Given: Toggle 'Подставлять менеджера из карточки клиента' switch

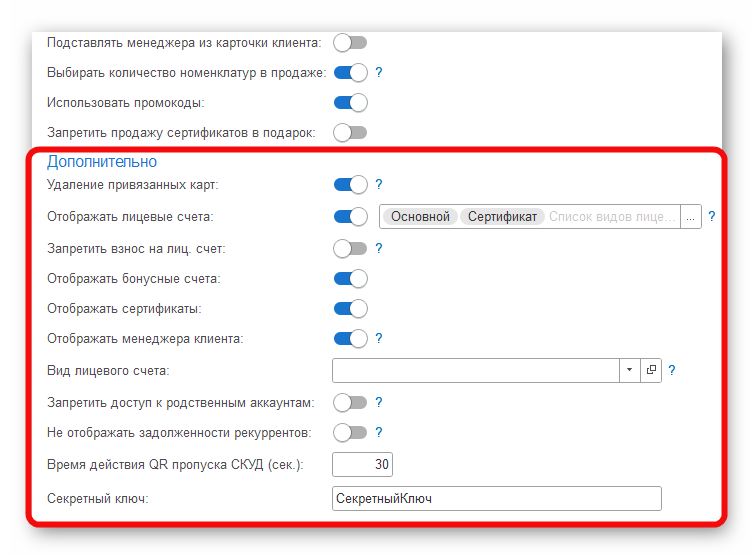Looking at the screenshot, I should (351, 43).
